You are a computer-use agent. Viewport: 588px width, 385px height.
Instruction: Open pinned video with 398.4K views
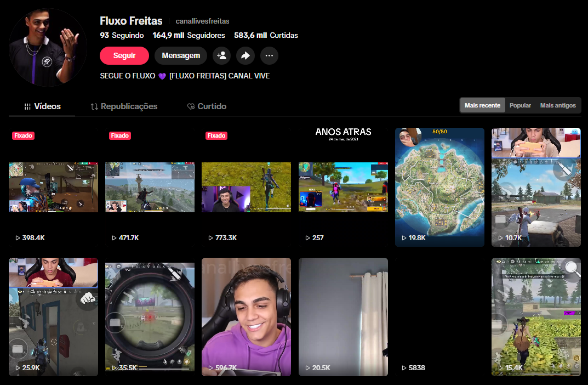[x=54, y=187]
